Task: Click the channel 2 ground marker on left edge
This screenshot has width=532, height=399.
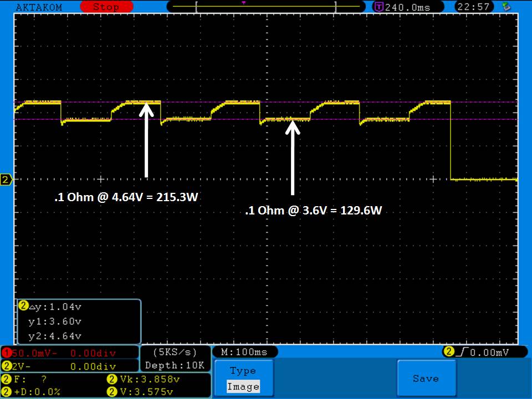Action: [x=6, y=180]
